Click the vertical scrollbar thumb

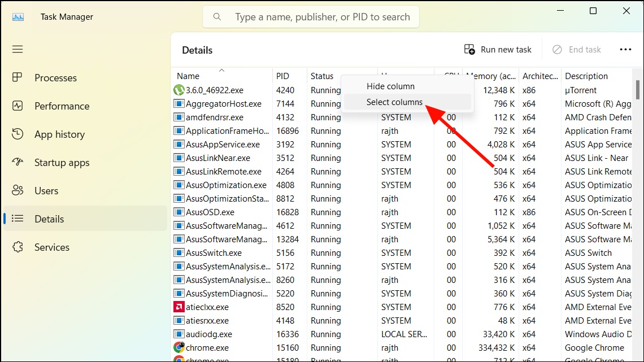point(637,90)
